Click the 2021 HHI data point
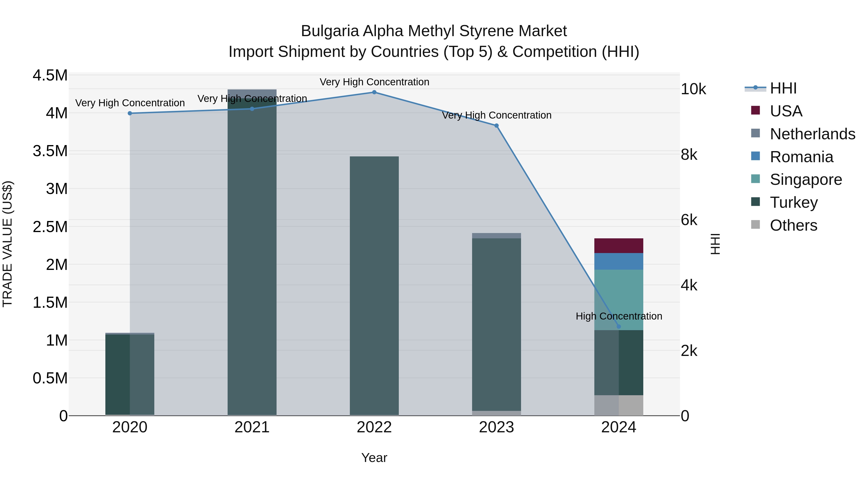 pyautogui.click(x=252, y=109)
